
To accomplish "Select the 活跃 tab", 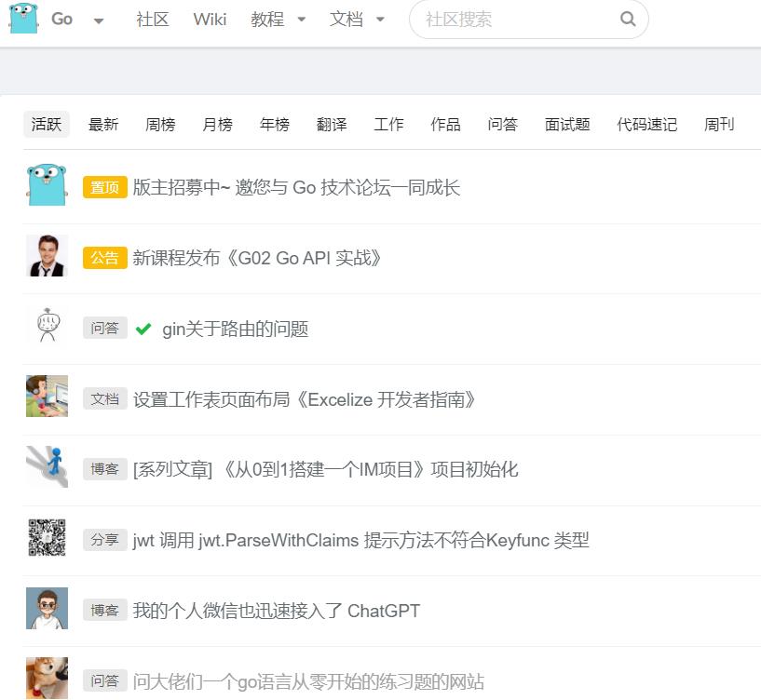I will (x=47, y=124).
